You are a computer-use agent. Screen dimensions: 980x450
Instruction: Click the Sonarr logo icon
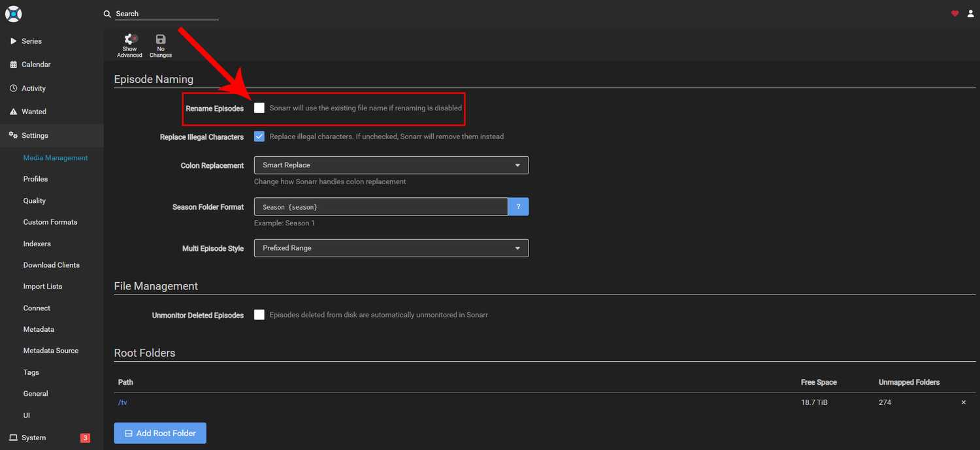click(13, 13)
